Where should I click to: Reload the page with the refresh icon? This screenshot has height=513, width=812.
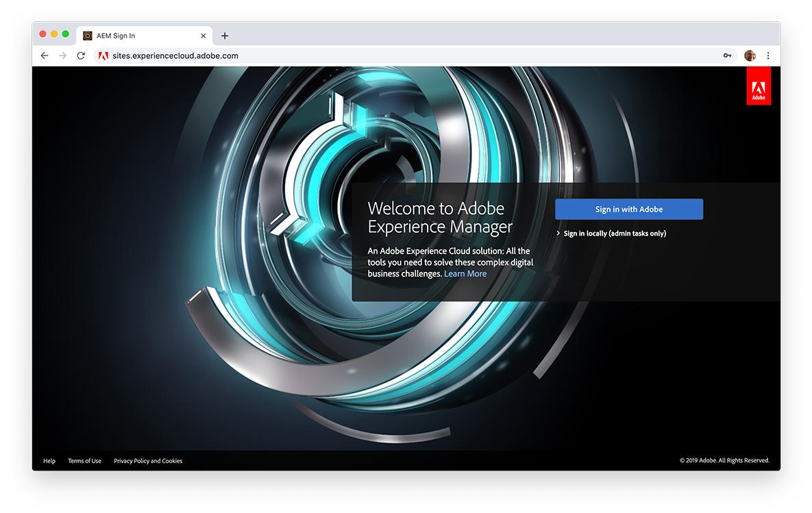coord(81,55)
